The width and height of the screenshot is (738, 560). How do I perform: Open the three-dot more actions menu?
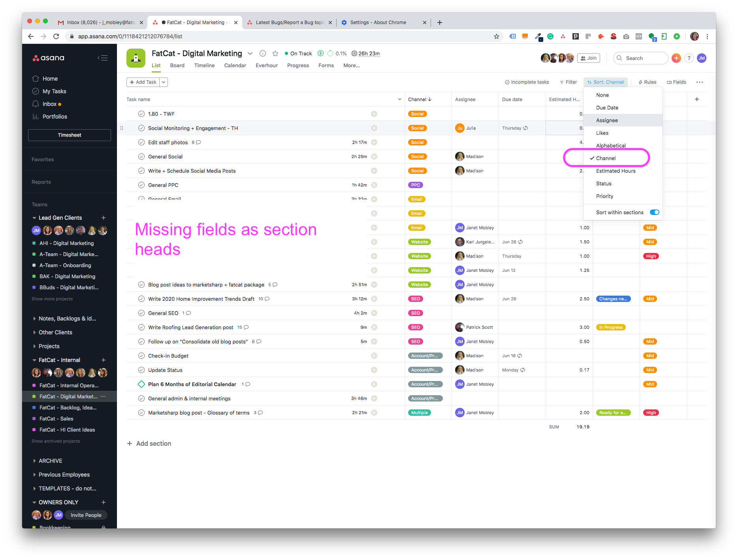click(x=700, y=82)
